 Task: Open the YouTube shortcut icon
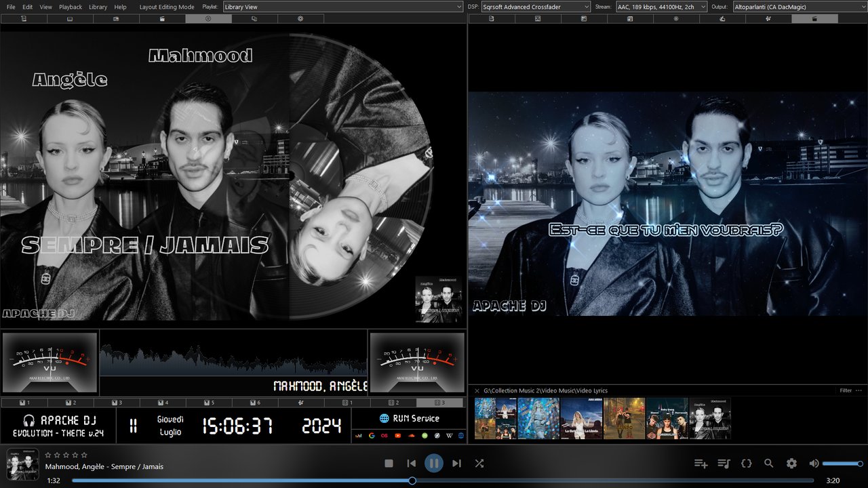pos(398,435)
